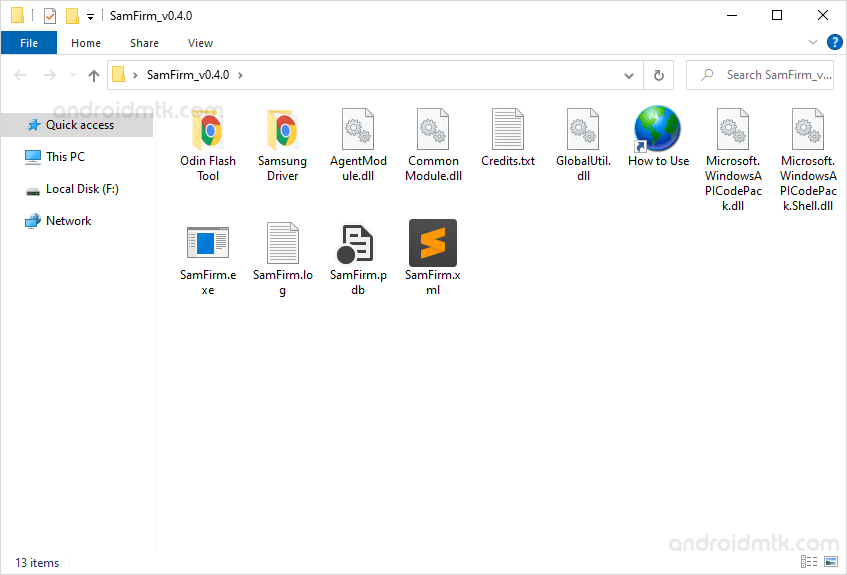This screenshot has width=847, height=575.
Task: Go up one folder level
Action: coord(94,76)
